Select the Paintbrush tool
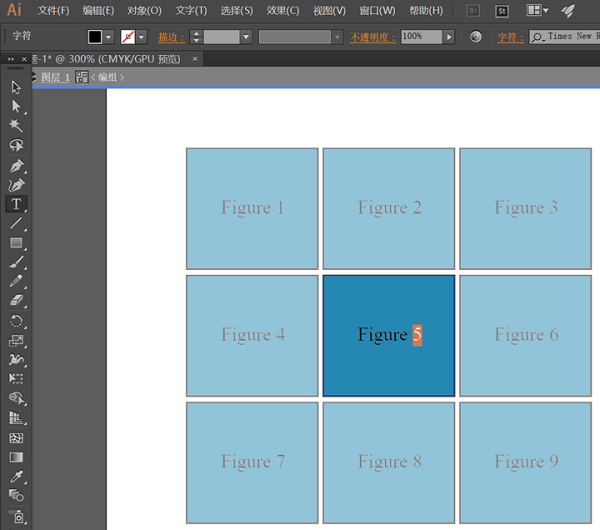 (16, 262)
